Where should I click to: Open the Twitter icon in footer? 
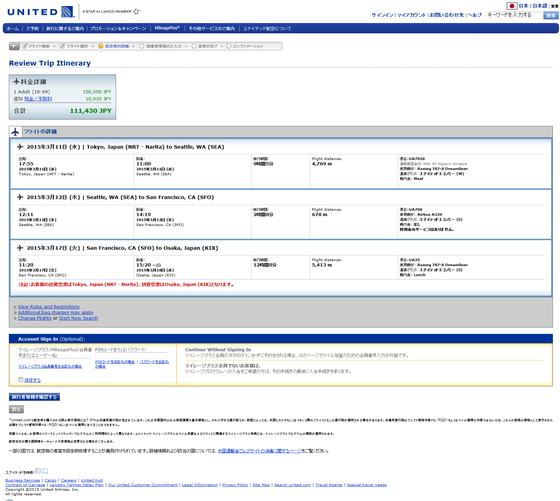(x=45, y=471)
